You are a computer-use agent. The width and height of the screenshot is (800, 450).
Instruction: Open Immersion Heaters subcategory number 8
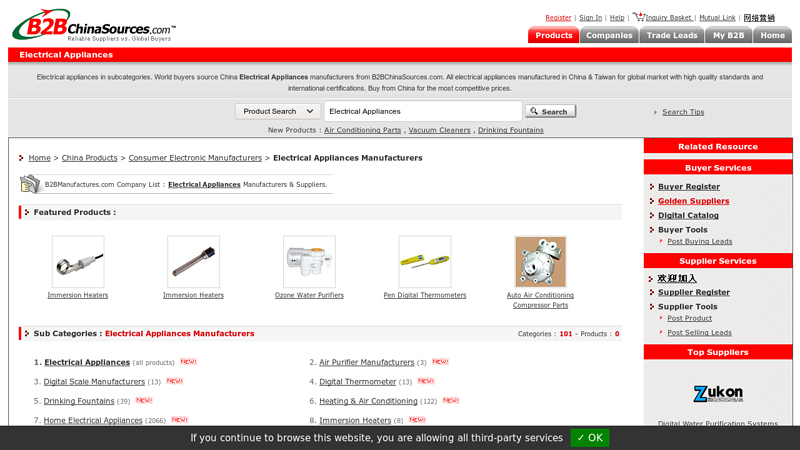click(x=355, y=420)
